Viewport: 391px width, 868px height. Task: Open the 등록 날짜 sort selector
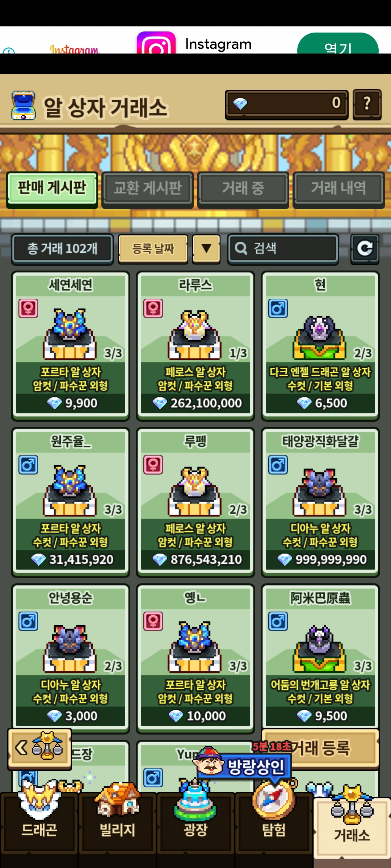coord(153,248)
